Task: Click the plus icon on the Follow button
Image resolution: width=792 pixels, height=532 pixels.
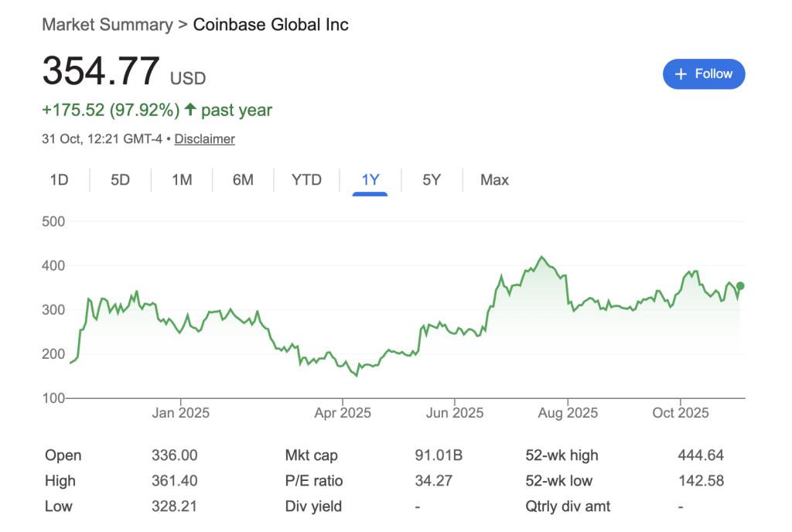Action: [681, 73]
